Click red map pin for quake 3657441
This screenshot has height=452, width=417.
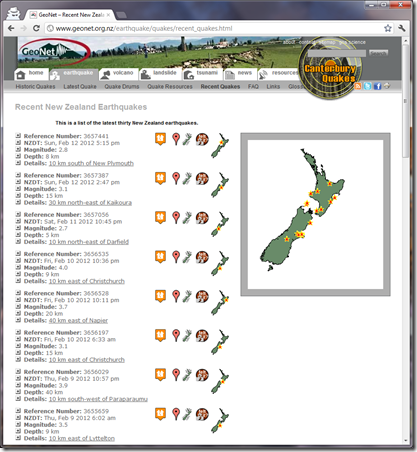176,139
